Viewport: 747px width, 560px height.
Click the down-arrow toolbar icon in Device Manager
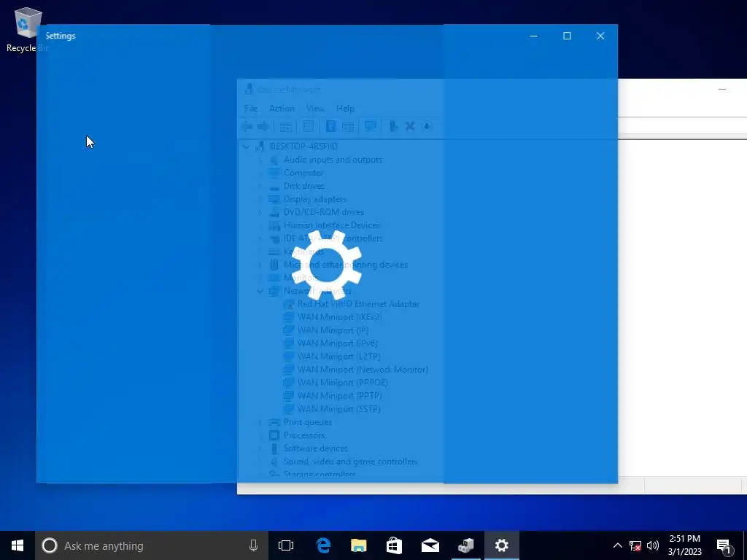[x=426, y=126]
